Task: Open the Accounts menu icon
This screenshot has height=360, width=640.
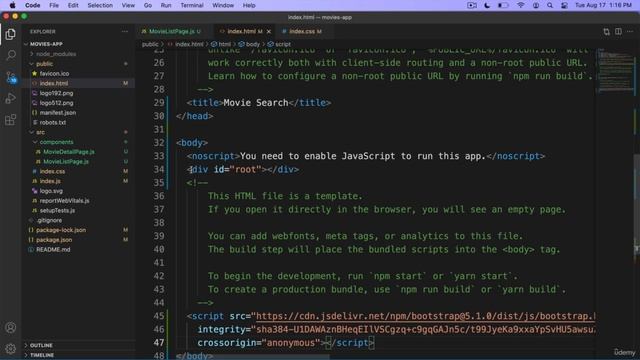Action: [11, 327]
